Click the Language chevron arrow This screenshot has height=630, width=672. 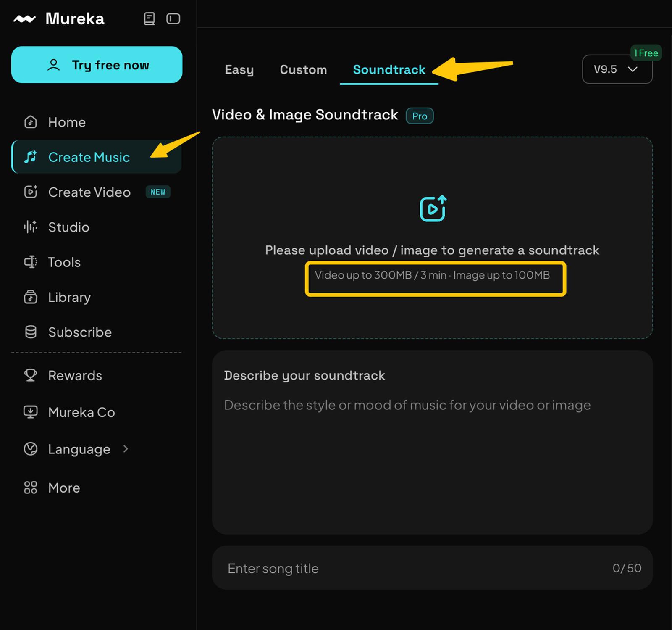tap(126, 449)
